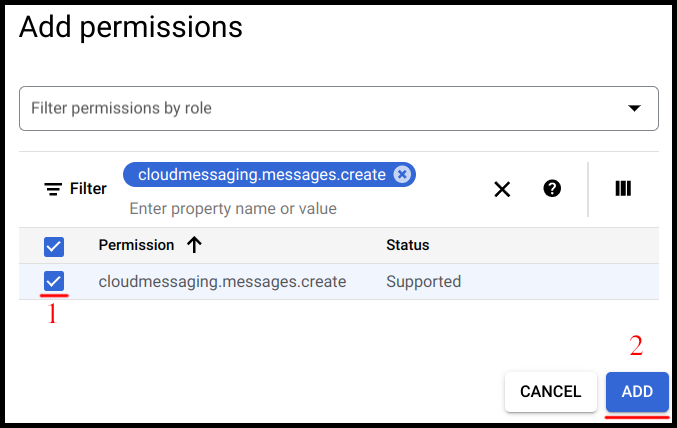Expand the role filter dropdown arrow

tap(634, 108)
